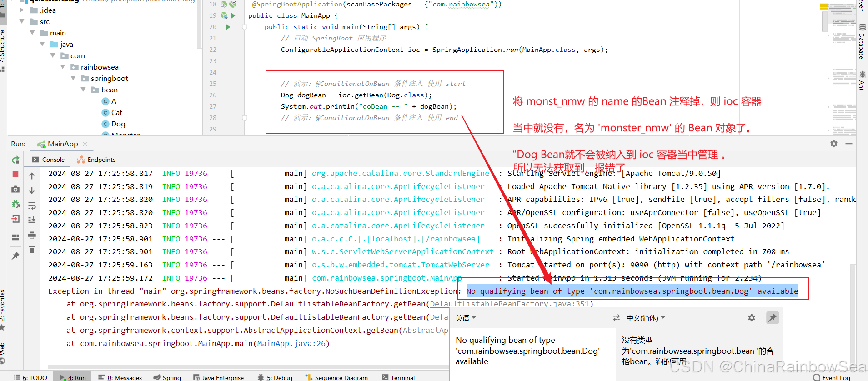
Task: Toggle Pin Tab in the Run panel
Action: pos(15,256)
